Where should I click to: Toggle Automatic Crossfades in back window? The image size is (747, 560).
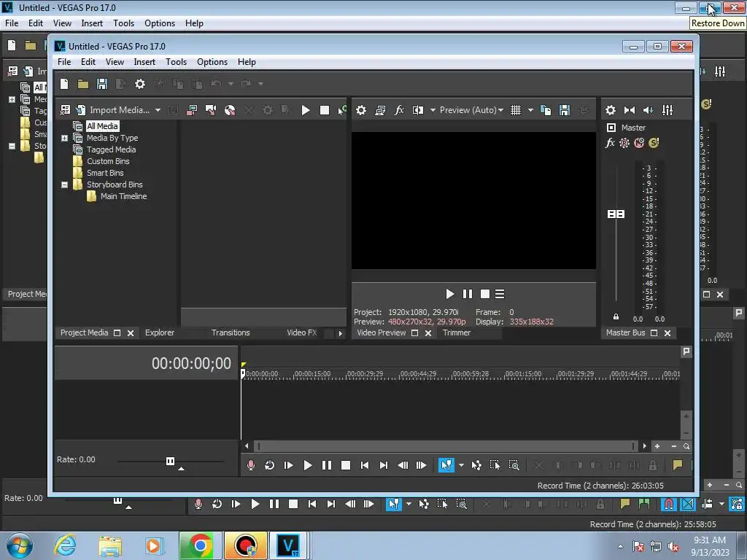(x=688, y=504)
